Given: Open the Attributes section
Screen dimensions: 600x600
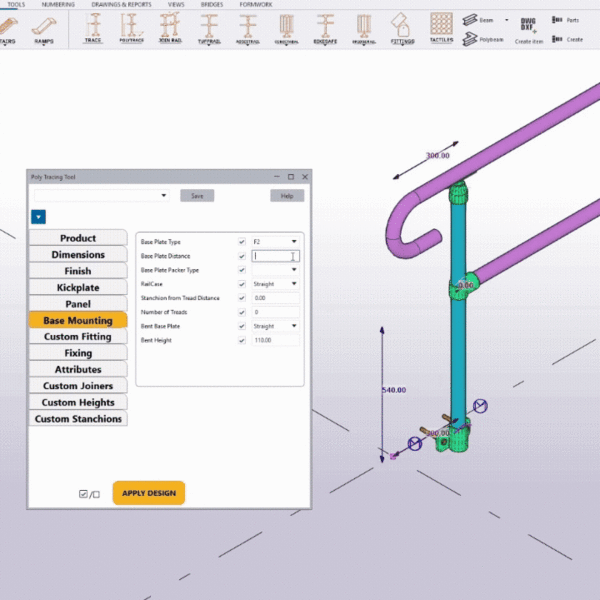Looking at the screenshot, I should click(x=78, y=369).
